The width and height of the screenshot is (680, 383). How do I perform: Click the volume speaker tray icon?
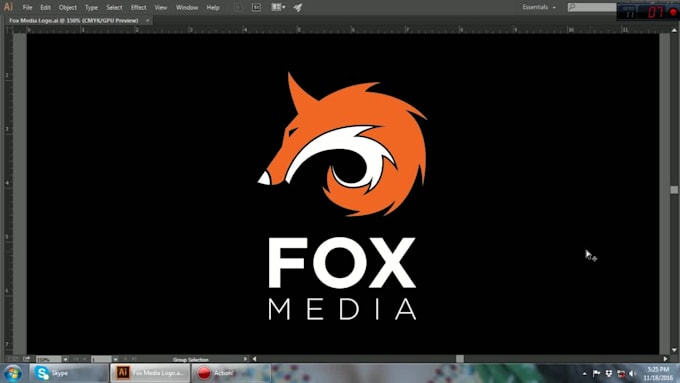(633, 373)
